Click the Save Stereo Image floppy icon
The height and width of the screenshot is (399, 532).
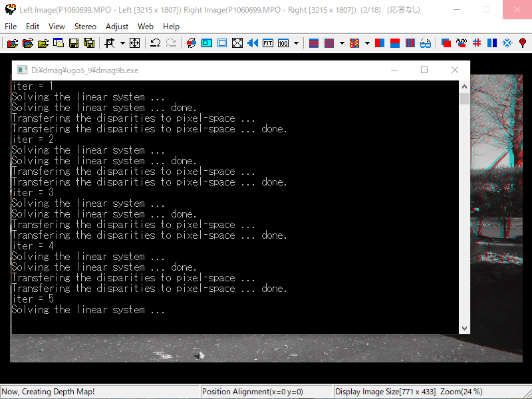pos(74,43)
